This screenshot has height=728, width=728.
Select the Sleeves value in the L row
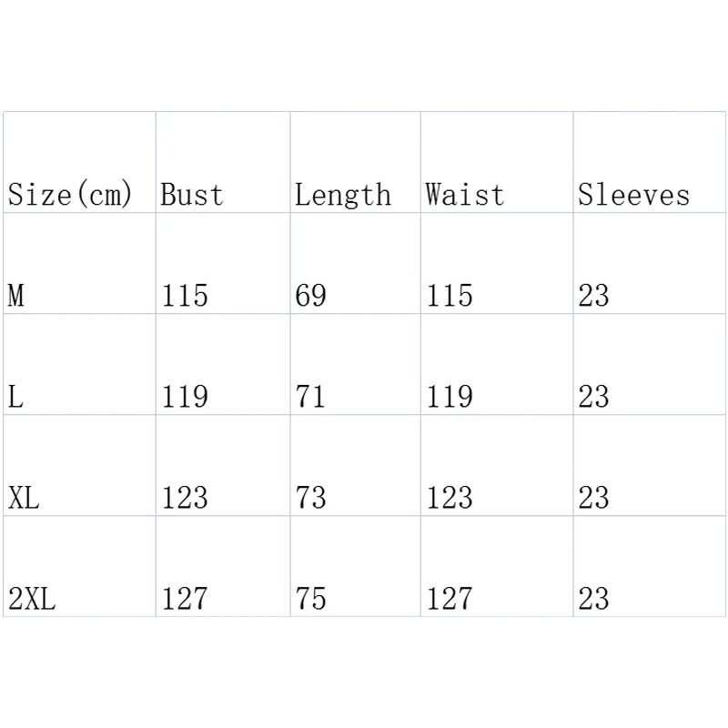(593, 397)
